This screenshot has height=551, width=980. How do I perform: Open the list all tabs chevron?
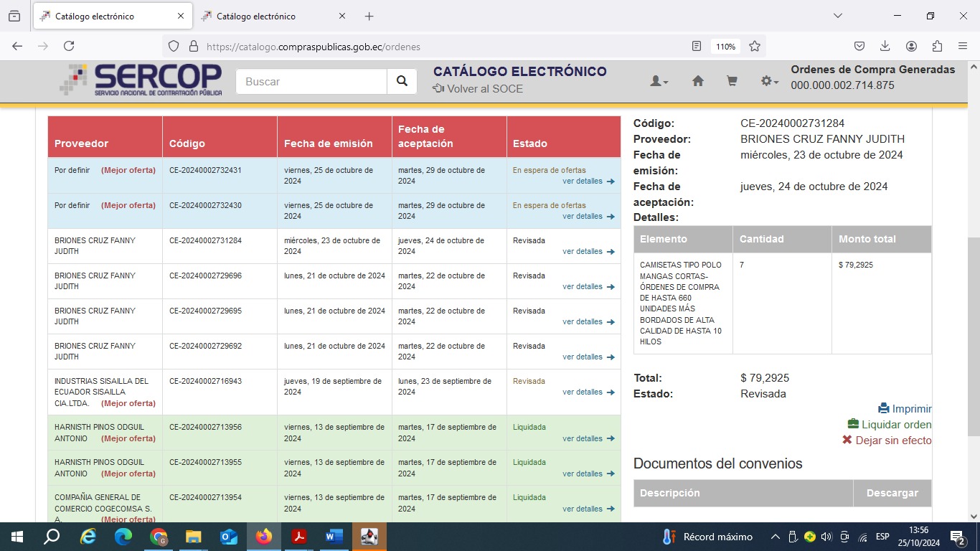pos(837,16)
